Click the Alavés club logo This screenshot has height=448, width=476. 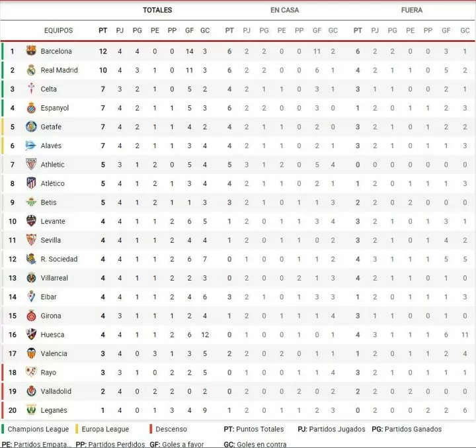(x=31, y=146)
